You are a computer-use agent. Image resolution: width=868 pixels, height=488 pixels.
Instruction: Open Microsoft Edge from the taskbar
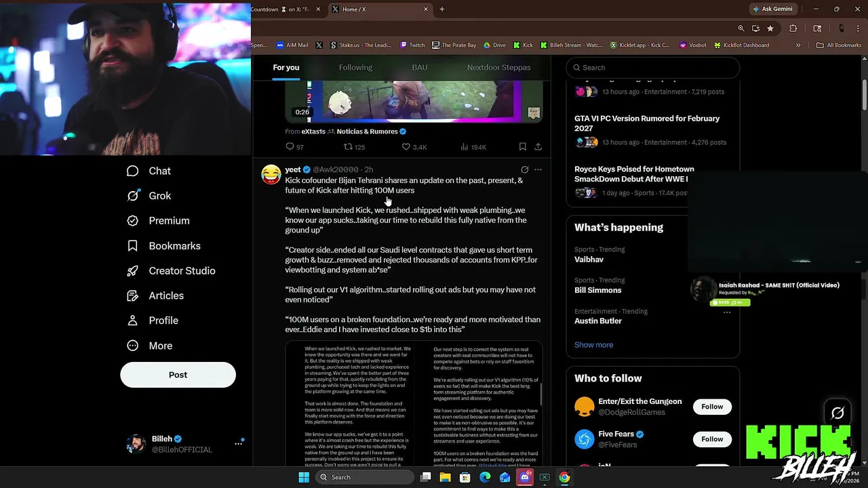tap(485, 477)
